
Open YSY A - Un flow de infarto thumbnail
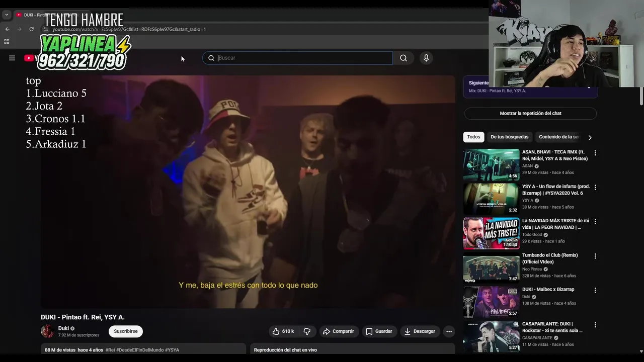click(491, 199)
